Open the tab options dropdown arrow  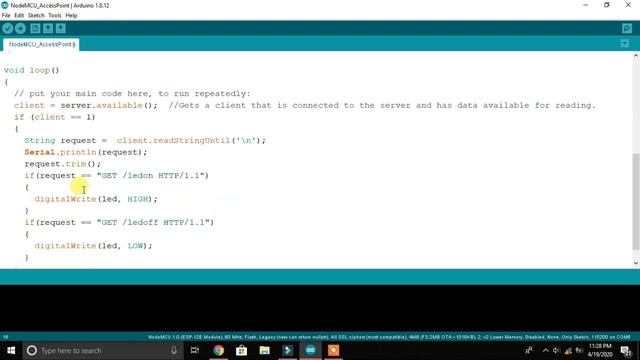point(624,43)
